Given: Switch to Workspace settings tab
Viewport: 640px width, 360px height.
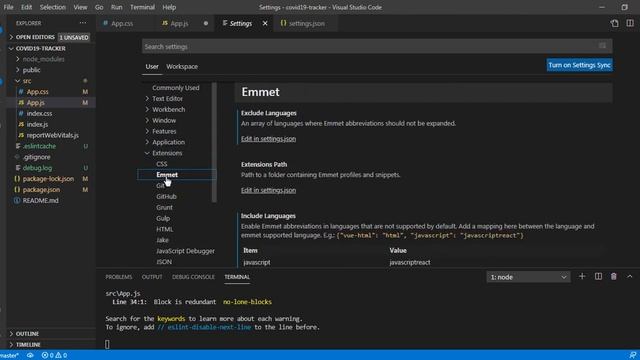Looking at the screenshot, I should click(x=182, y=67).
